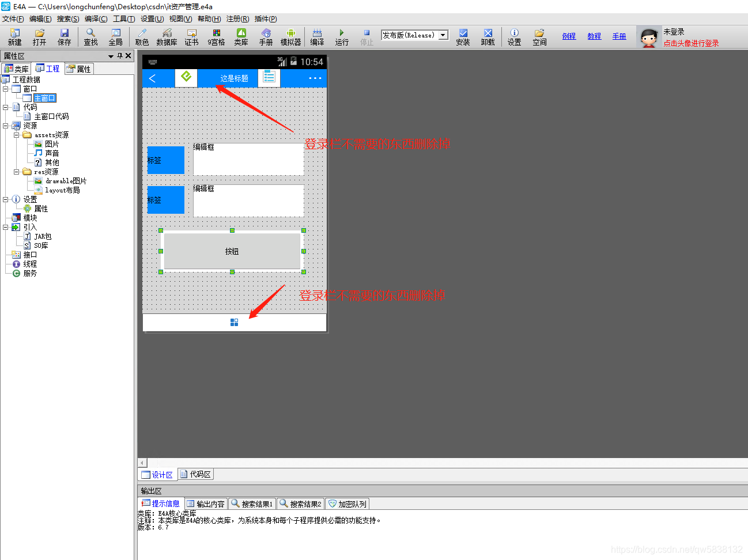748x560 pixels.
Task: Collapse the res资源 tree node
Action: [x=16, y=172]
